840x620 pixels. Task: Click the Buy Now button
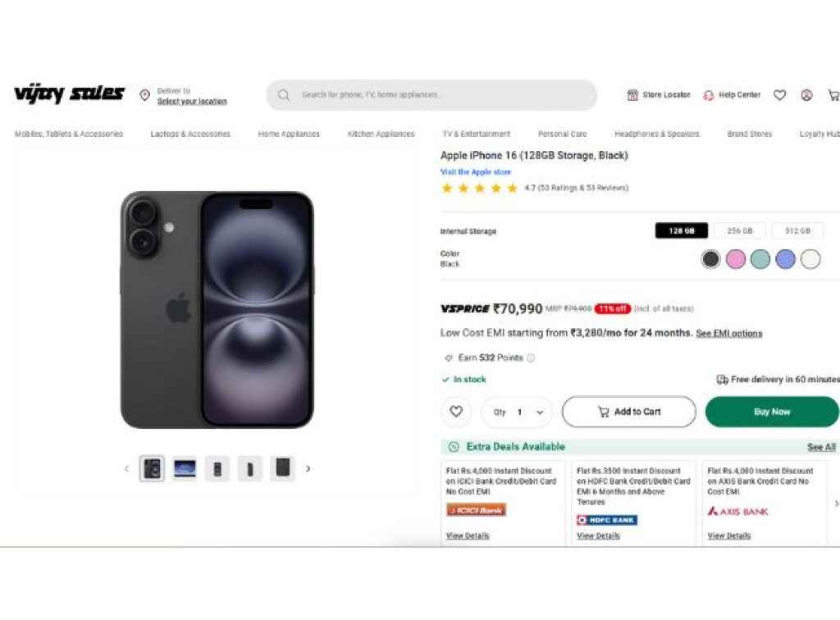(772, 412)
